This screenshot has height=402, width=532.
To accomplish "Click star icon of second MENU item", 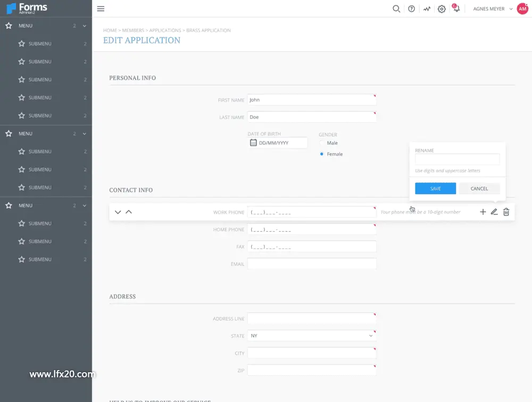I will [x=9, y=133].
